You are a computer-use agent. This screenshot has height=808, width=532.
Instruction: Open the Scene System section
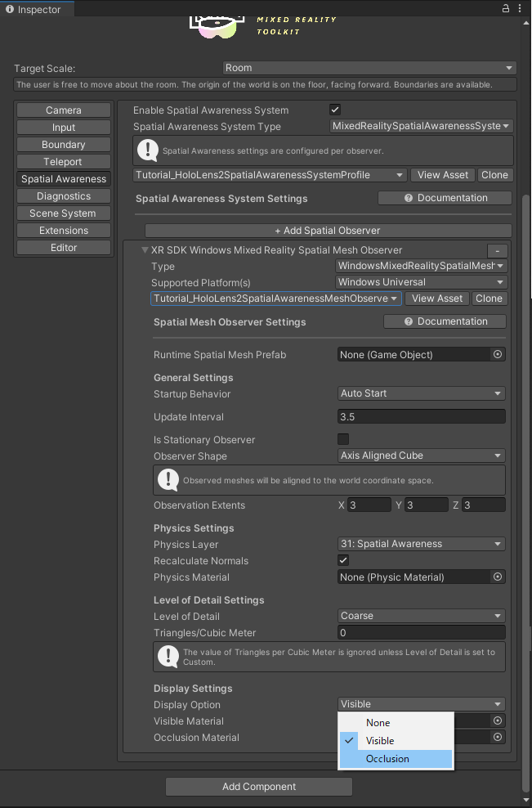click(x=64, y=213)
